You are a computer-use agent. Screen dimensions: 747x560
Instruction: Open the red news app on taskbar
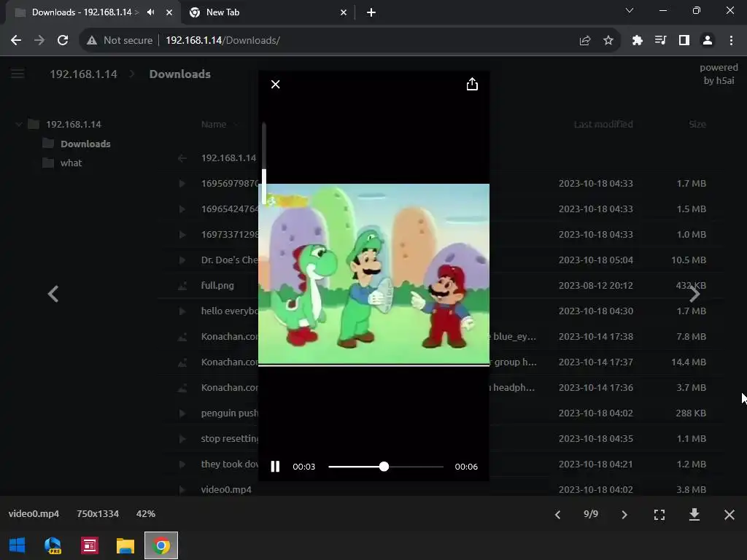89,545
